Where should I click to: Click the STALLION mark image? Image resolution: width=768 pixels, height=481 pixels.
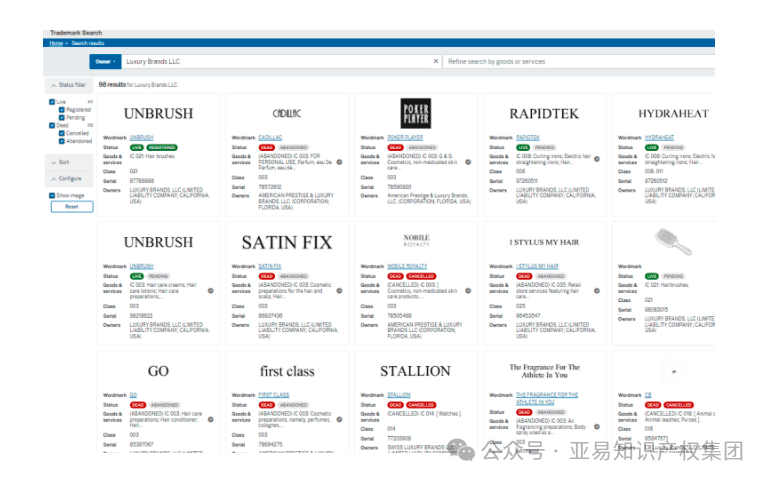point(415,371)
